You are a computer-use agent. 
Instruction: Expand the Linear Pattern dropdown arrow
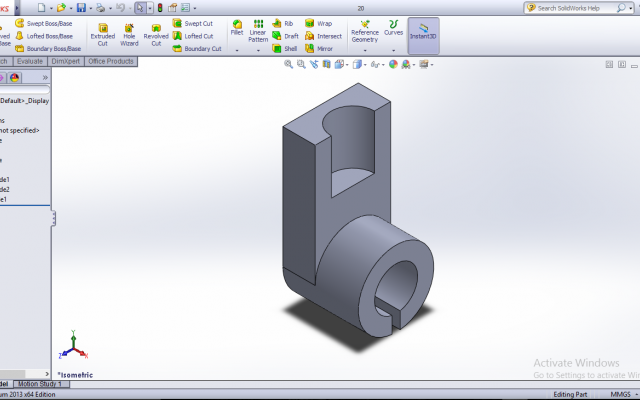[258, 50]
